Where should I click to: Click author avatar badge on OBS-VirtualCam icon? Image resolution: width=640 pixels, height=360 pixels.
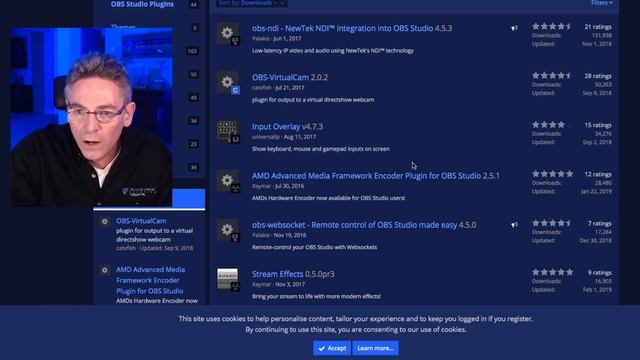(x=236, y=90)
